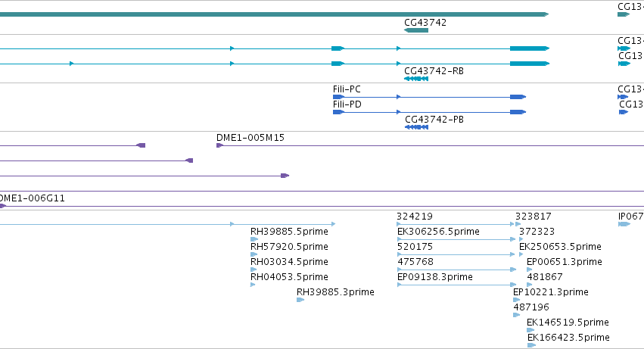
Task: Select the Fili-PD protein feature
Action: 429,112
